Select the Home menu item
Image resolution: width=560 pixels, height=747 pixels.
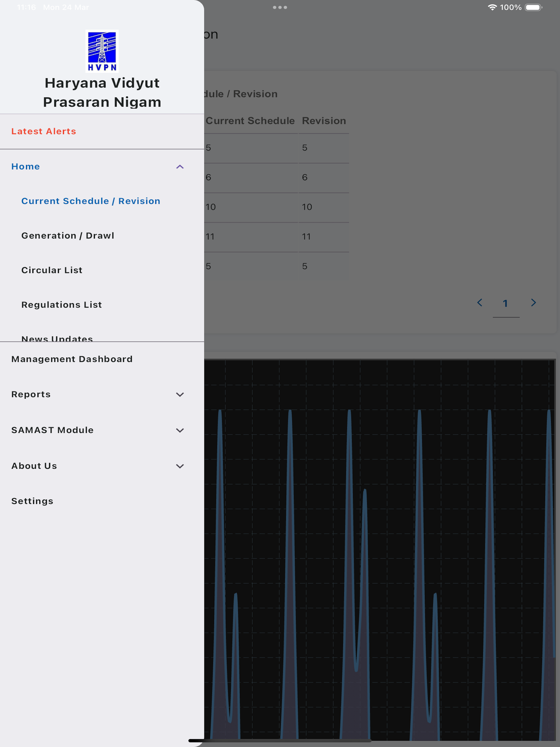point(26,166)
